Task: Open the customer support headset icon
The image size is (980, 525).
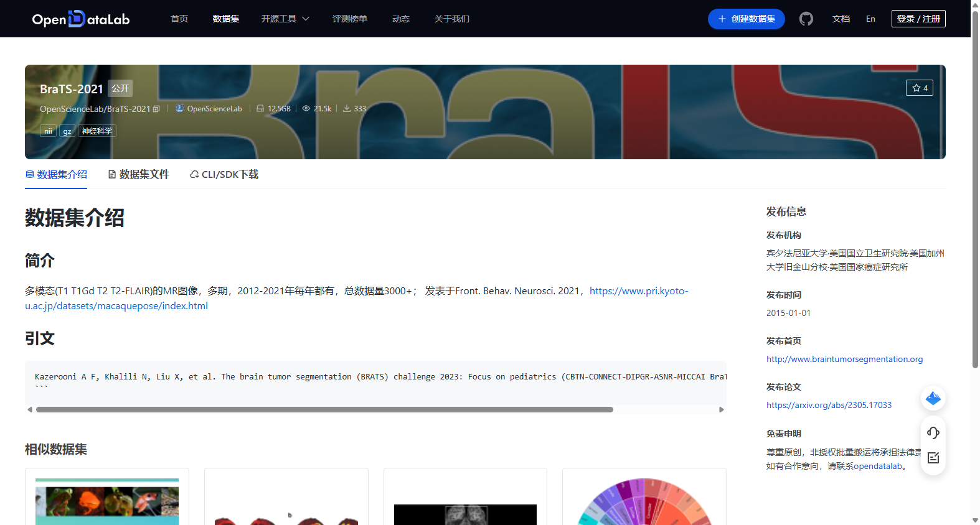Action: point(933,432)
